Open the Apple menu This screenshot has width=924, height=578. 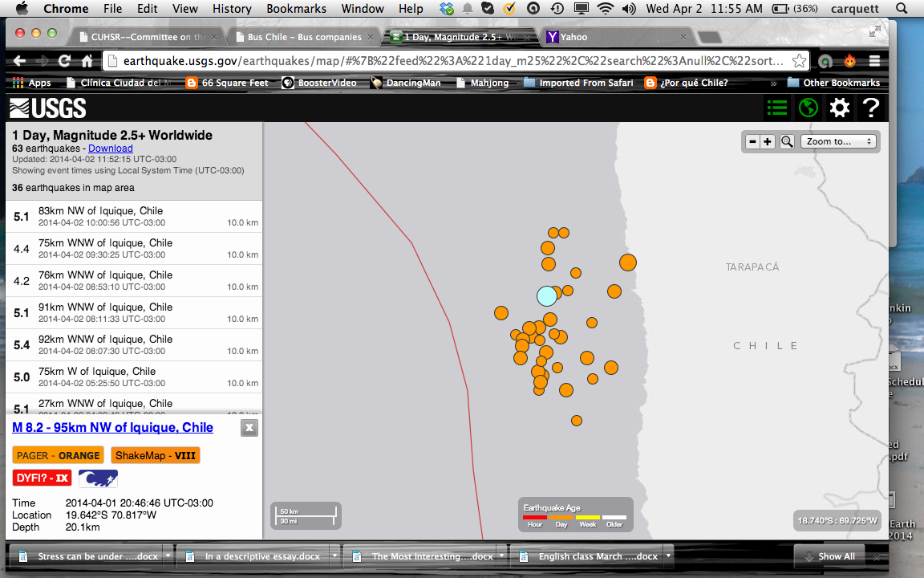(x=22, y=8)
